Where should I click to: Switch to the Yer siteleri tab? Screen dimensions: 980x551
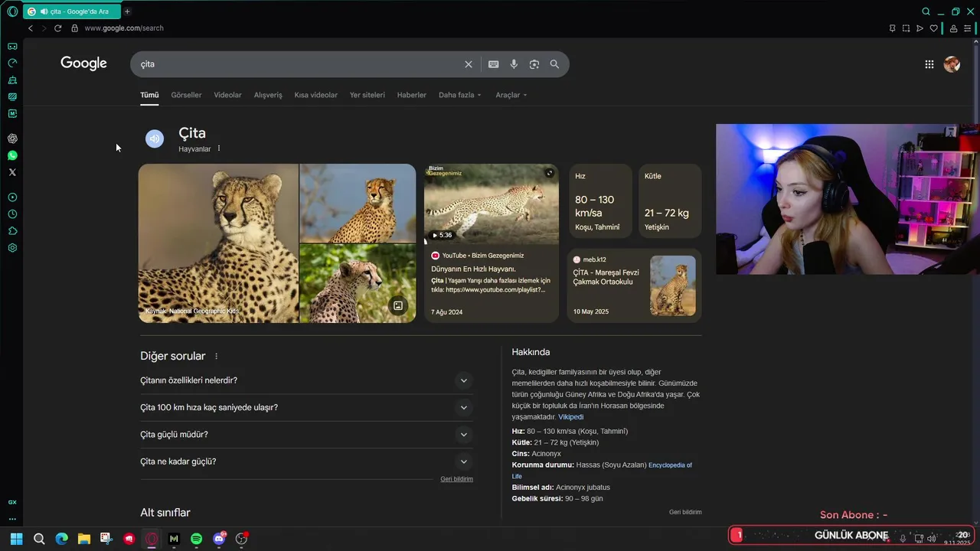click(367, 95)
